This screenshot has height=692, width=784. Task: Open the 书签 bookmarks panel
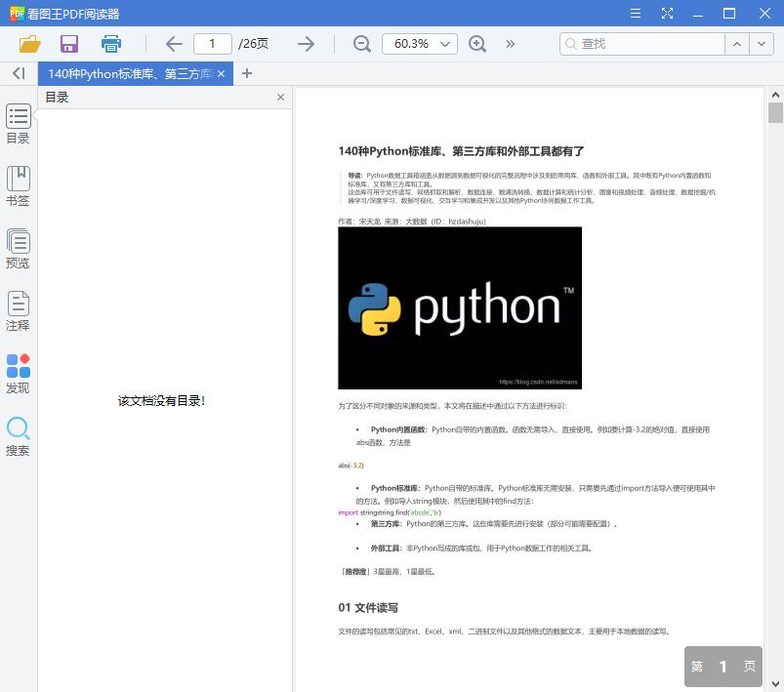click(x=18, y=182)
